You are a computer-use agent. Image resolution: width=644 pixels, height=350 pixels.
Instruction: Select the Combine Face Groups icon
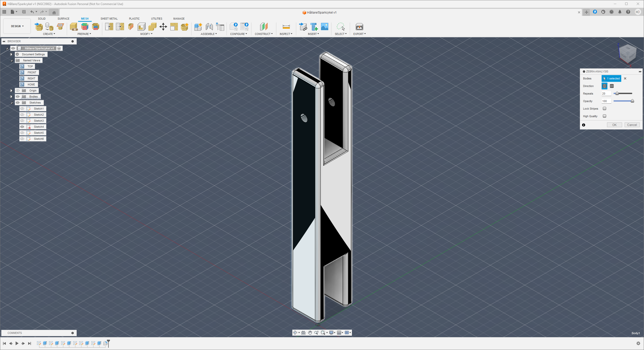click(96, 27)
